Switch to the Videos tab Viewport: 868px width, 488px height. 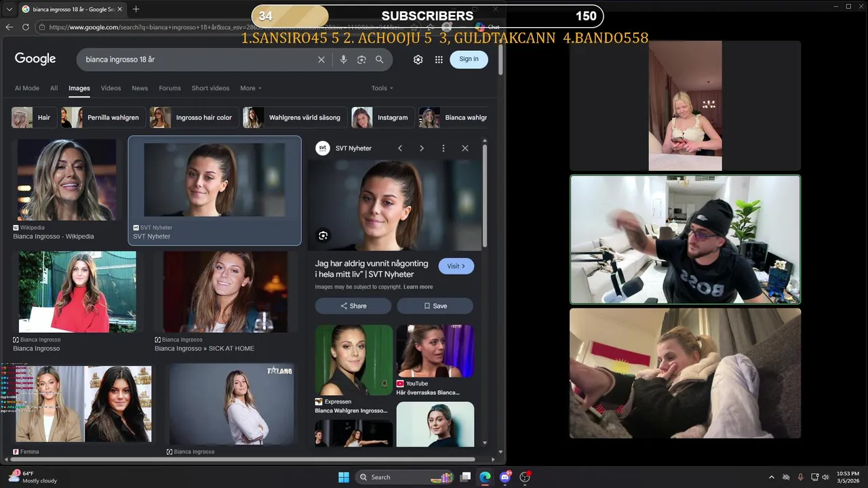pyautogui.click(x=111, y=88)
